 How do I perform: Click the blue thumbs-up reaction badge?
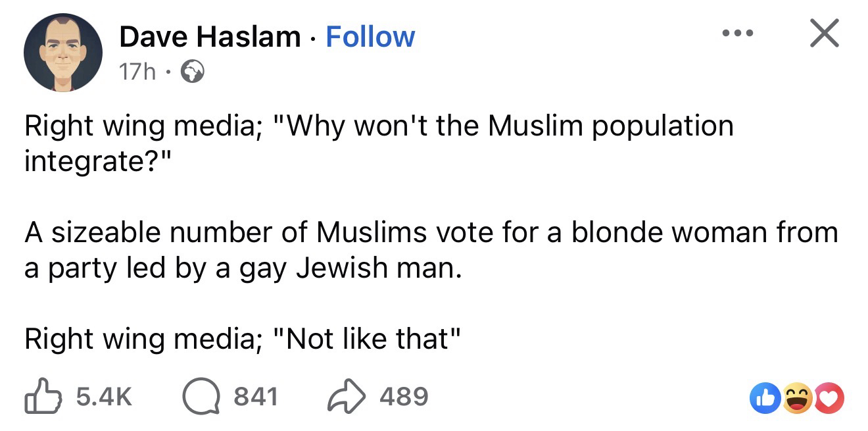pos(763,399)
